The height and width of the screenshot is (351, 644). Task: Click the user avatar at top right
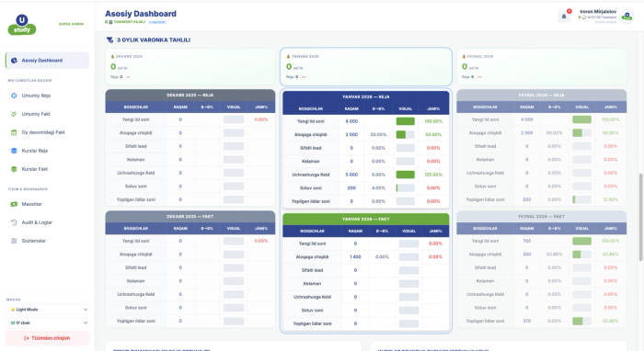[x=627, y=17]
